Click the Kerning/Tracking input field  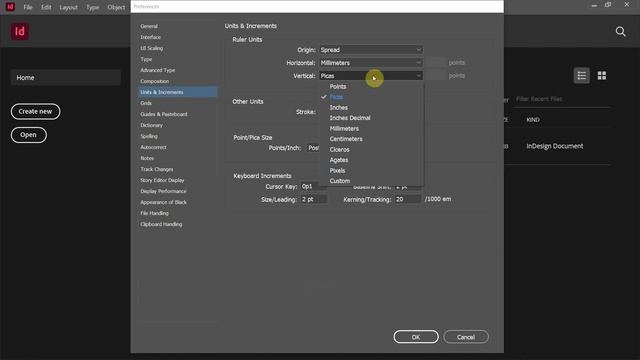[408, 200]
